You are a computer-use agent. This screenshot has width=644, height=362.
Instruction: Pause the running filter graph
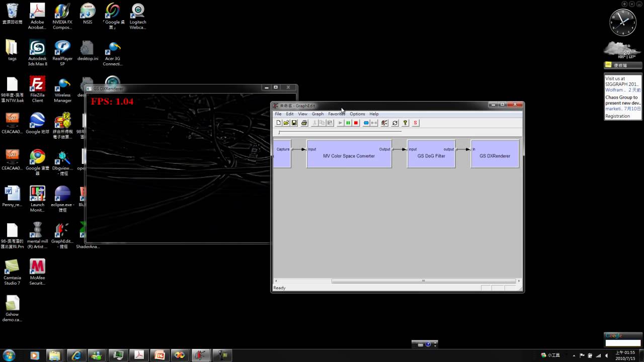348,123
